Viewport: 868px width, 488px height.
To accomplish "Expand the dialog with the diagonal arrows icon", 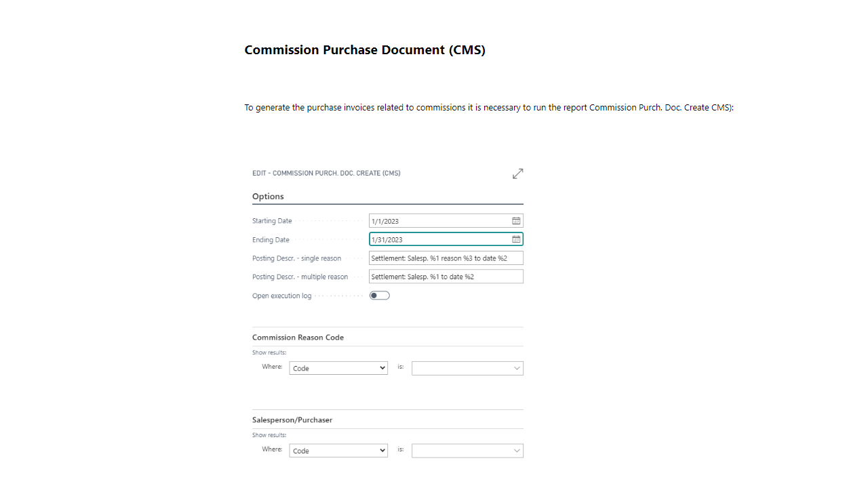I will point(518,174).
